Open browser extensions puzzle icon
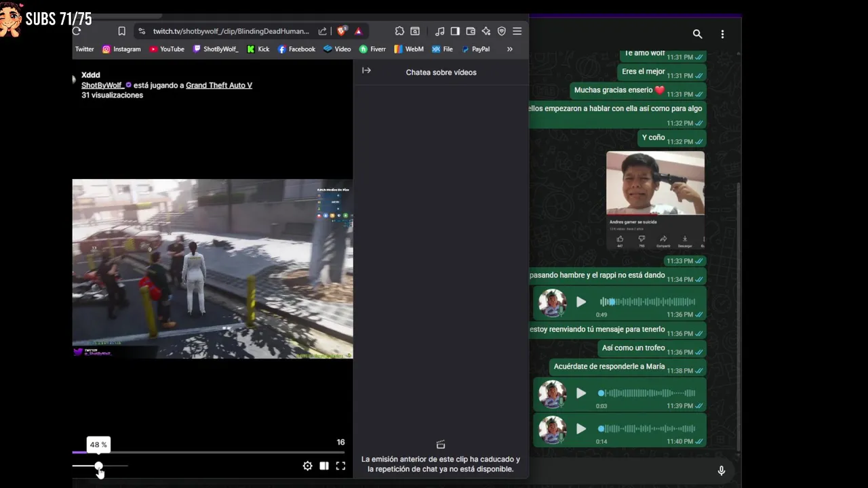868x488 pixels. pos(399,31)
